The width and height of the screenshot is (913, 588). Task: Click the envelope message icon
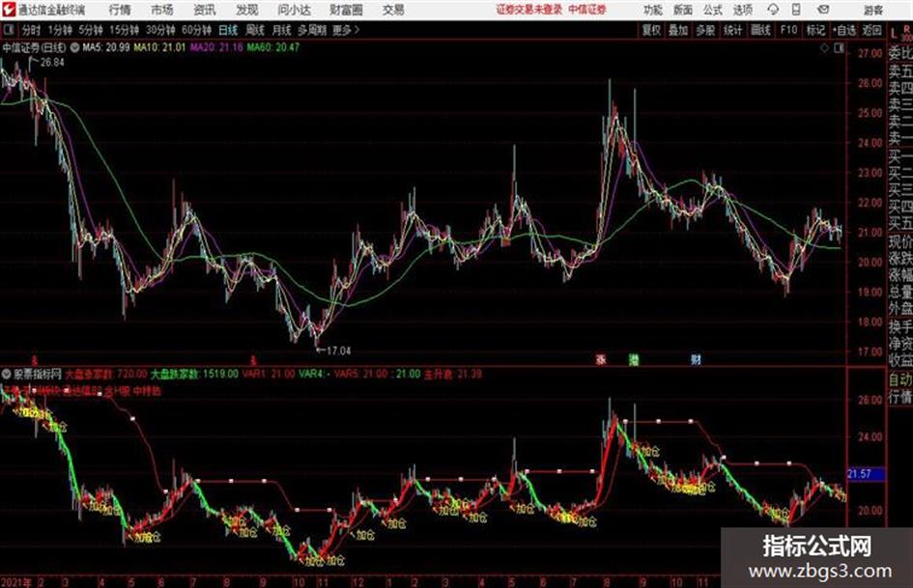[823, 10]
